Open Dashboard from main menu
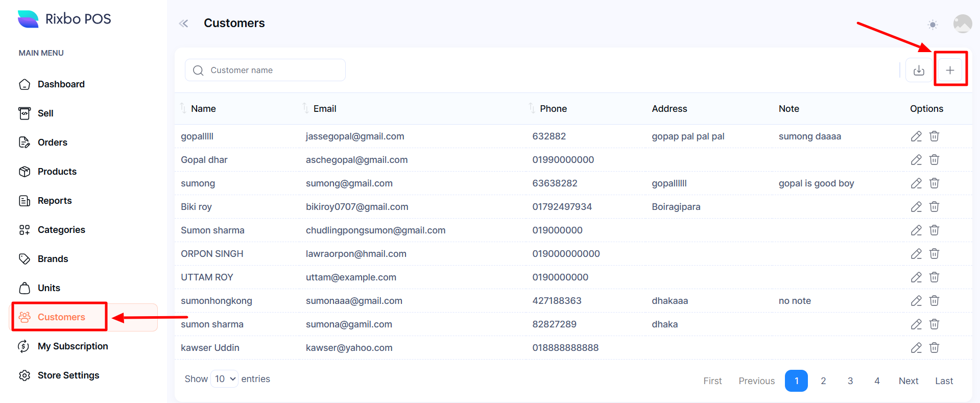Image resolution: width=980 pixels, height=403 pixels. point(61,84)
